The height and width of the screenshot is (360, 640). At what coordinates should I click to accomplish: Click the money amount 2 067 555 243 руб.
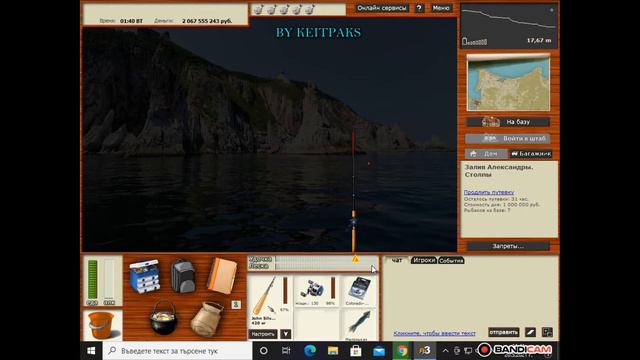(x=207, y=21)
